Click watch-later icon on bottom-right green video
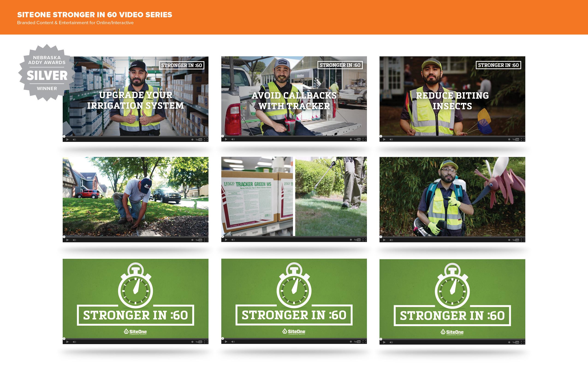Screen dimensions: 588x380 (x=509, y=342)
